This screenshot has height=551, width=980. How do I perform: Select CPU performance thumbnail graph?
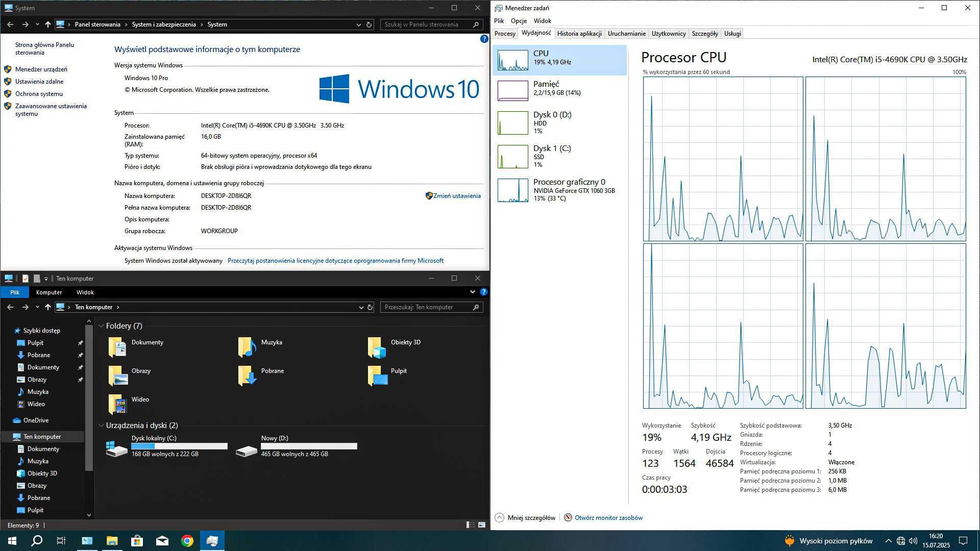pos(513,60)
